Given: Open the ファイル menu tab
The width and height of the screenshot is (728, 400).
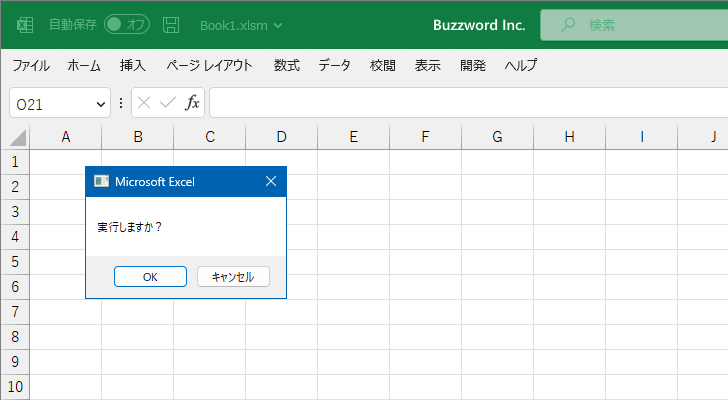Looking at the screenshot, I should 31,65.
